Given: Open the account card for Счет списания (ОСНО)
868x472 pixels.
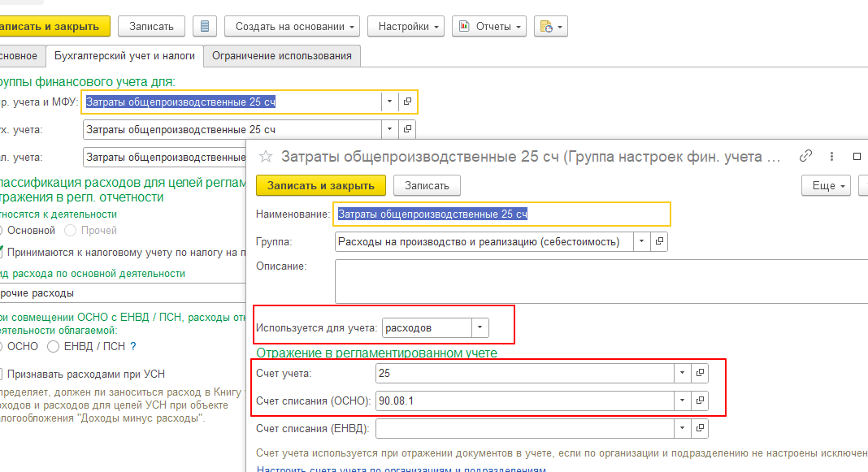Looking at the screenshot, I should [x=700, y=400].
